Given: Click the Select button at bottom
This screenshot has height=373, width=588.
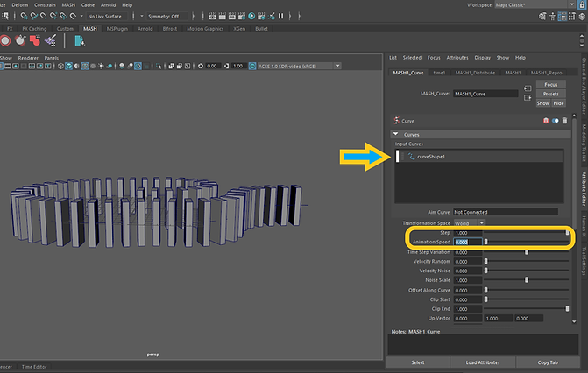Looking at the screenshot, I should 418,362.
